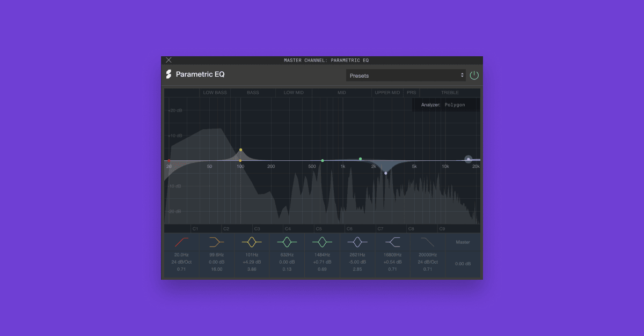Enable band C9
644x336 pixels.
[x=443, y=228]
